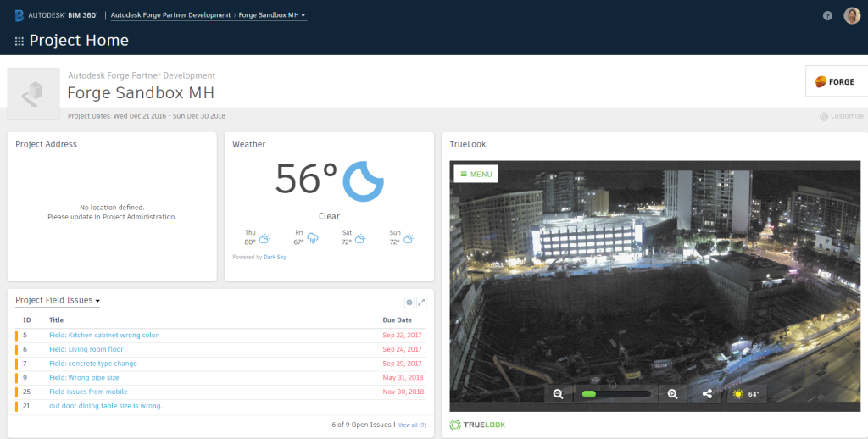Click Saturday forecast icon
Image resolution: width=868 pixels, height=439 pixels.
pyautogui.click(x=360, y=239)
